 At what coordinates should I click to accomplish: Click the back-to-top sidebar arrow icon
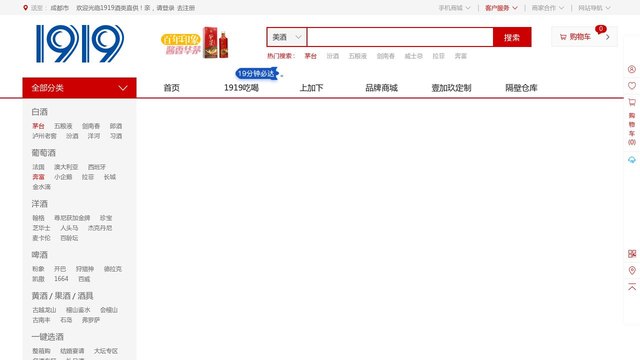click(632, 287)
